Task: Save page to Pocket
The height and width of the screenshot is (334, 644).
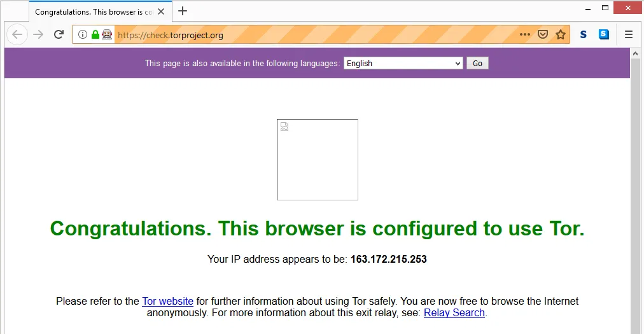Action: point(543,34)
